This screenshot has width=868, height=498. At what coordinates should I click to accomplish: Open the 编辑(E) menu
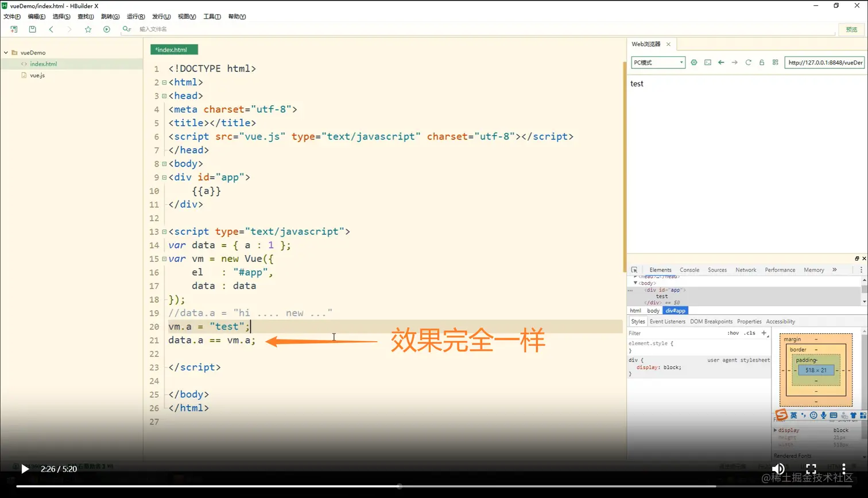[x=37, y=17]
